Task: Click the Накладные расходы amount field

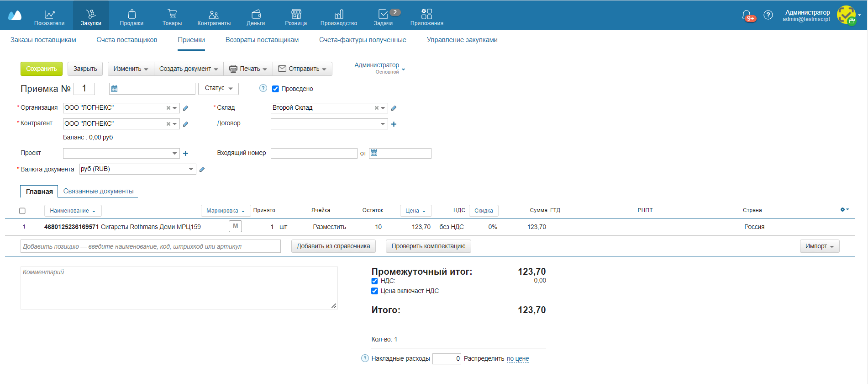Action: pos(447,359)
